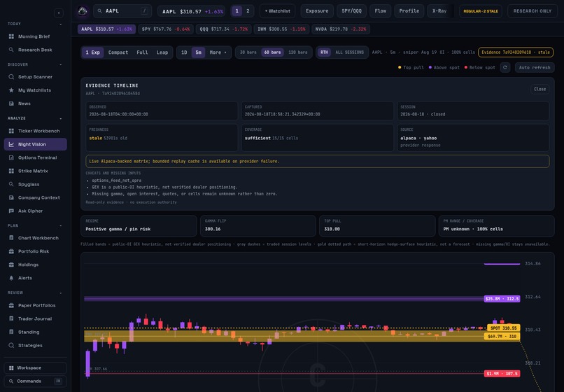Click the Company Context icon
Viewport: 564px width, 392px height.
pos(11,197)
